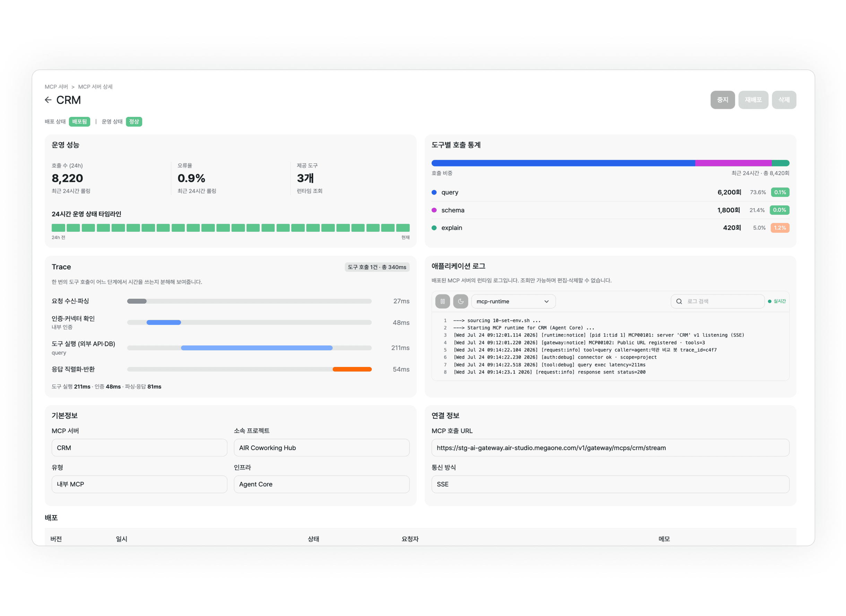Click the last block of the 24h timeline
Image resolution: width=846 pixels, height=616 pixels.
pos(403,228)
